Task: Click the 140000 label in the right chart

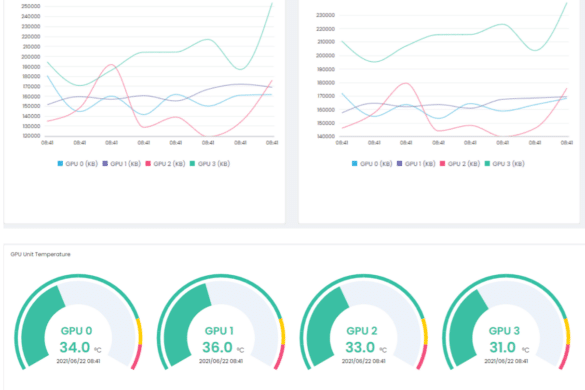Action: (326, 136)
